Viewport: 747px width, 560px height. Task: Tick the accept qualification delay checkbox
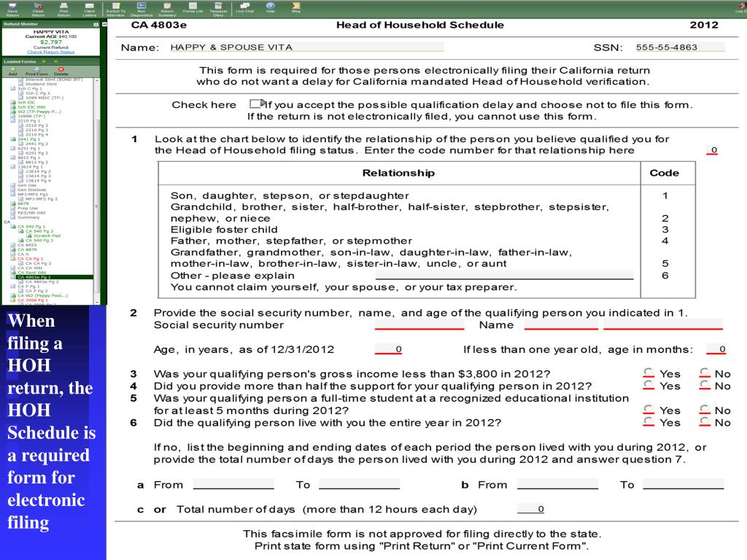pos(255,104)
